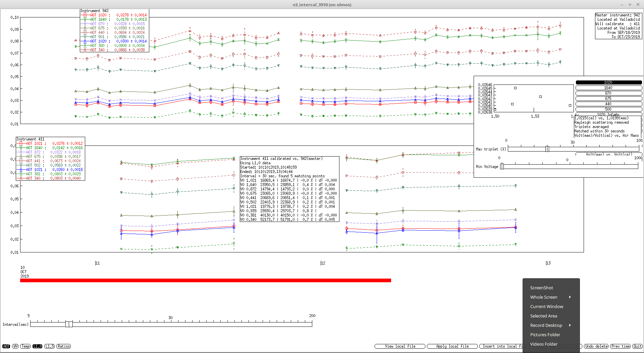Viewport: 644px width, 353px height.
Task: Select the 500 wavelength channel button
Action: coord(608,109)
